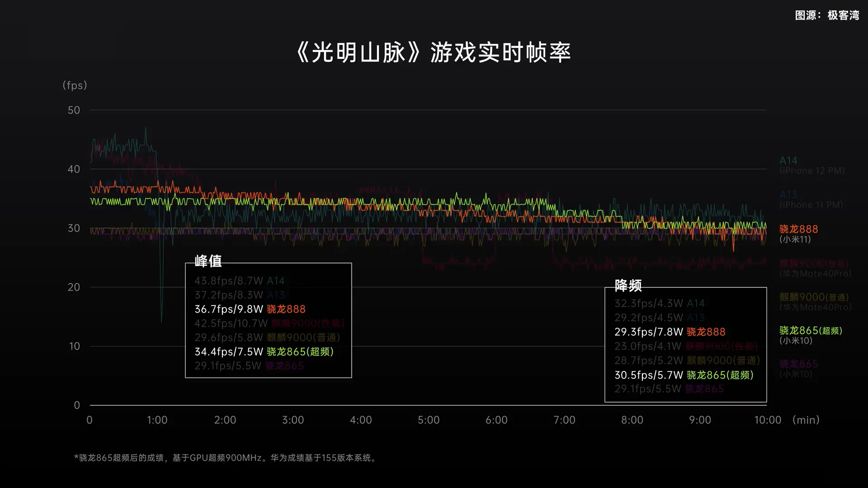868x488 pixels.
Task: Click the (iPhone 12 PM) legend subtitle
Action: pyautogui.click(x=812, y=171)
